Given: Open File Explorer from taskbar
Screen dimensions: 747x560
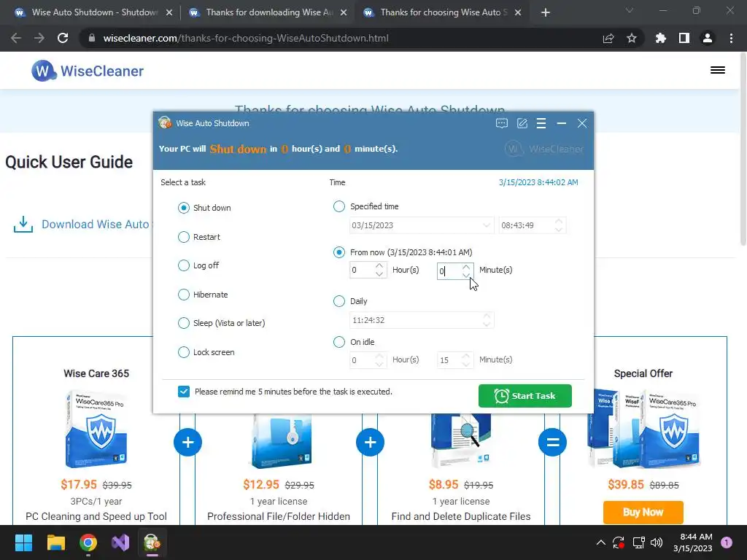Looking at the screenshot, I should point(55,542).
